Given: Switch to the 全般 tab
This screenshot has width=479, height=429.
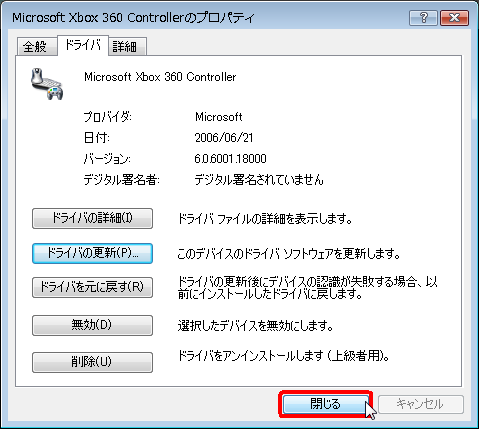Looking at the screenshot, I should [36, 46].
